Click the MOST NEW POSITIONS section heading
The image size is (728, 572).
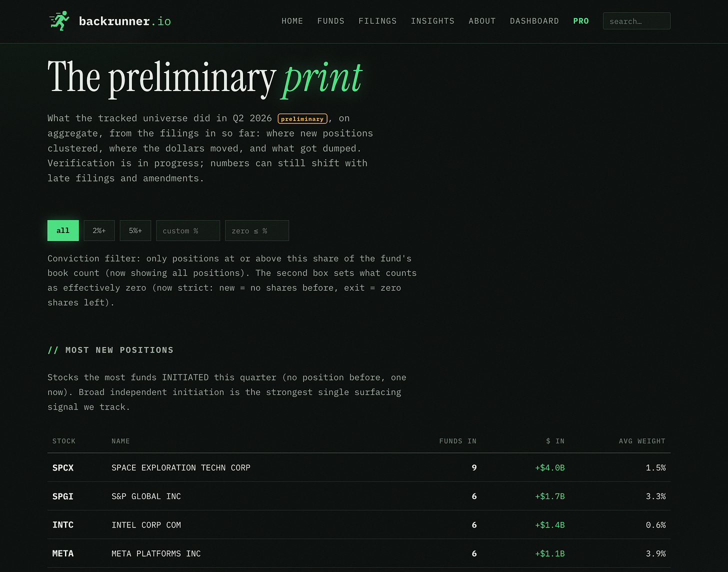point(110,350)
